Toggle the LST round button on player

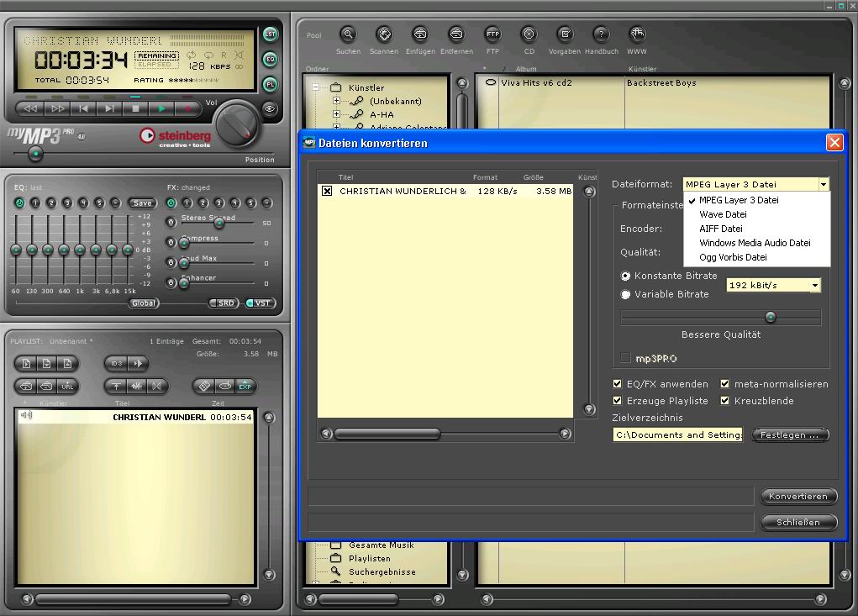point(270,34)
